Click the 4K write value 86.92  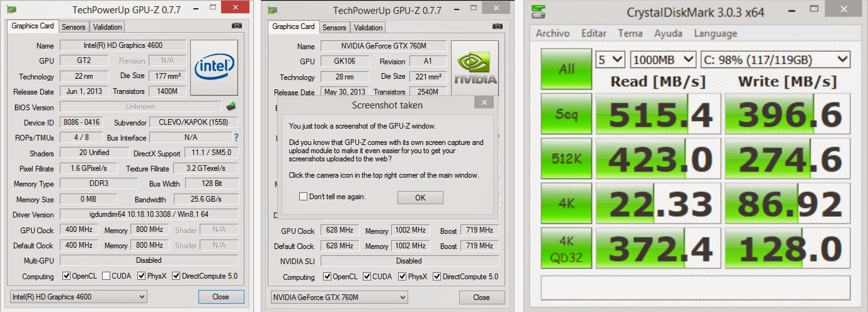tap(788, 204)
